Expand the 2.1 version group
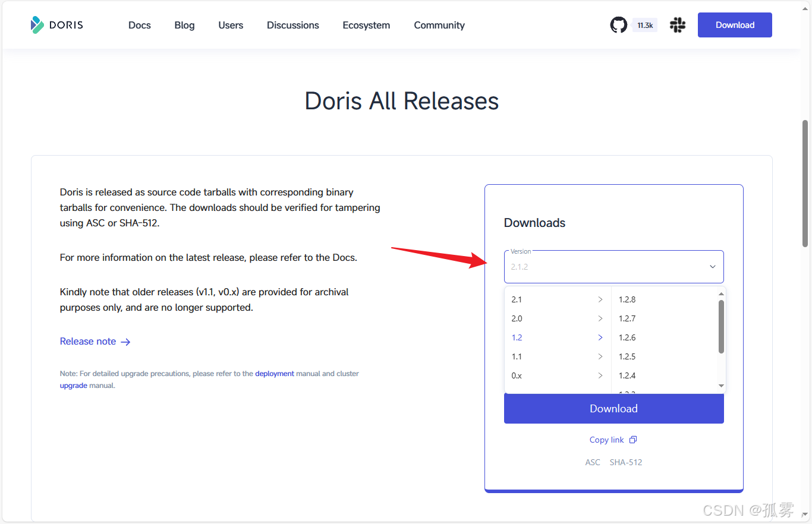This screenshot has width=812, height=524. pos(558,299)
